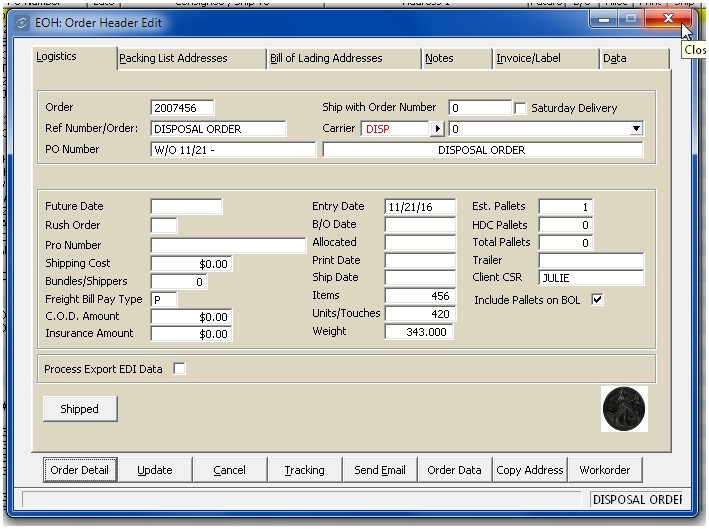This screenshot has width=709, height=529.
Task: Click the Carrier code field DISP
Action: tap(395, 129)
